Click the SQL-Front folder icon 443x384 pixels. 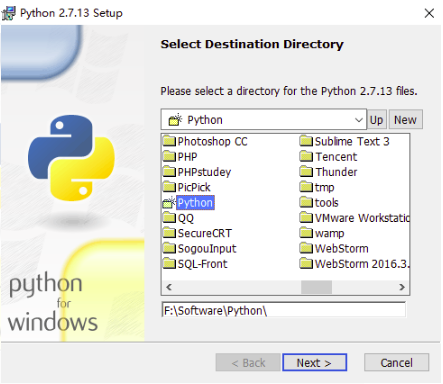(x=169, y=264)
